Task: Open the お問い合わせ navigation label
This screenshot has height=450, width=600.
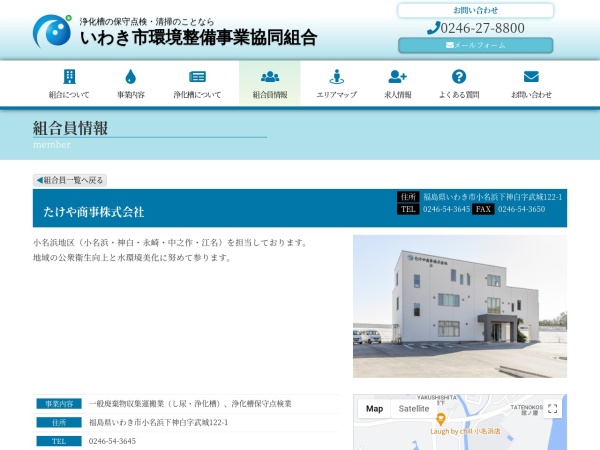Action: [x=531, y=95]
